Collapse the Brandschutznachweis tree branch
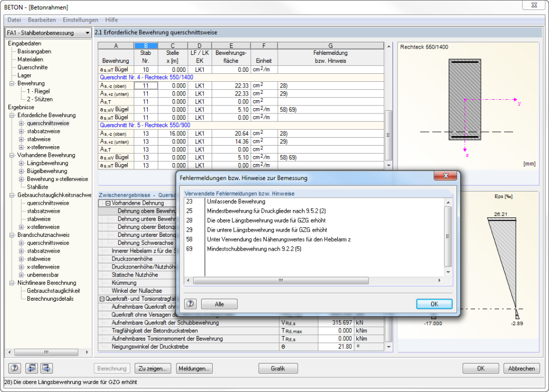The width and height of the screenshot is (549, 392). pos(12,235)
